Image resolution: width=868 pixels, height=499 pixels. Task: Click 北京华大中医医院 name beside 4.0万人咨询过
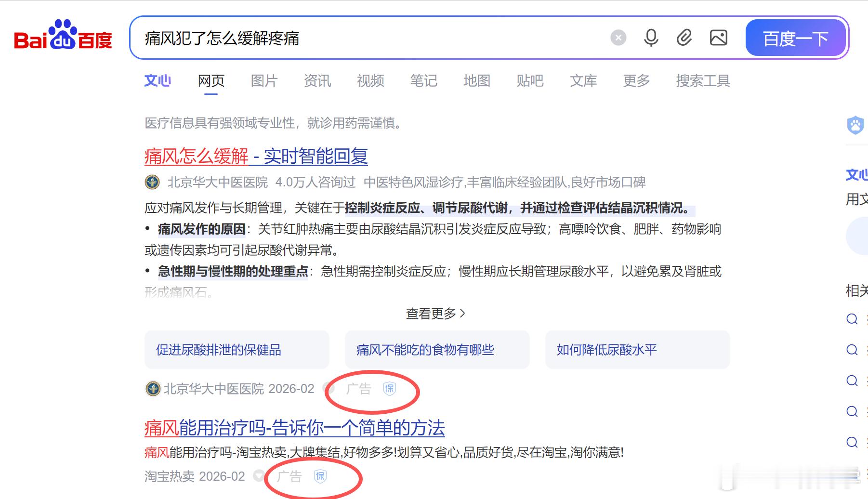tap(217, 183)
